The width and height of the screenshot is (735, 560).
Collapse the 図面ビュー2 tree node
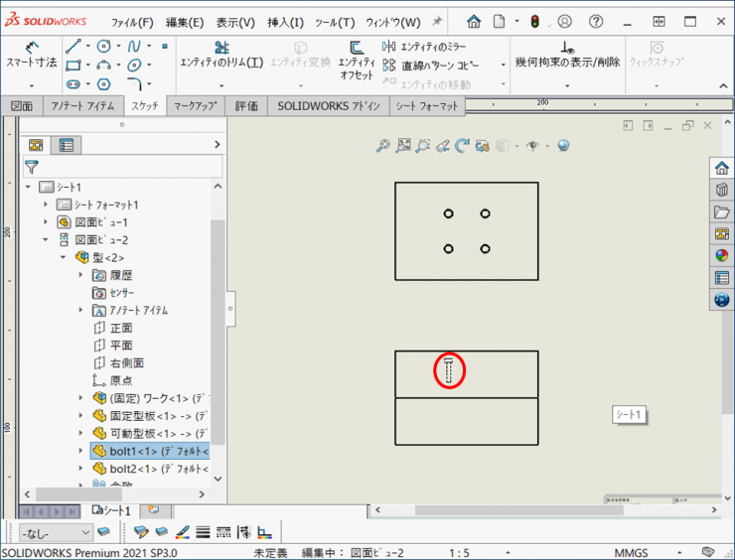coord(46,239)
